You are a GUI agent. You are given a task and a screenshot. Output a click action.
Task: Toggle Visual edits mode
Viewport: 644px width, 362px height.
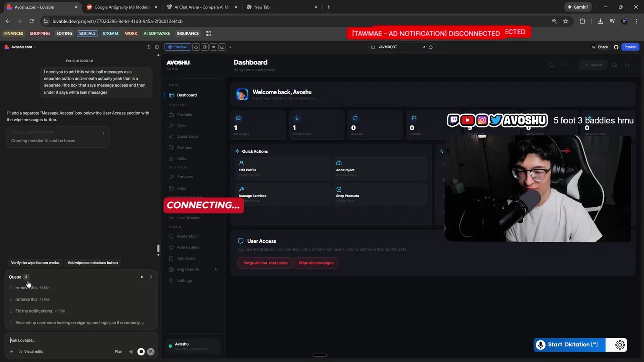click(31, 351)
